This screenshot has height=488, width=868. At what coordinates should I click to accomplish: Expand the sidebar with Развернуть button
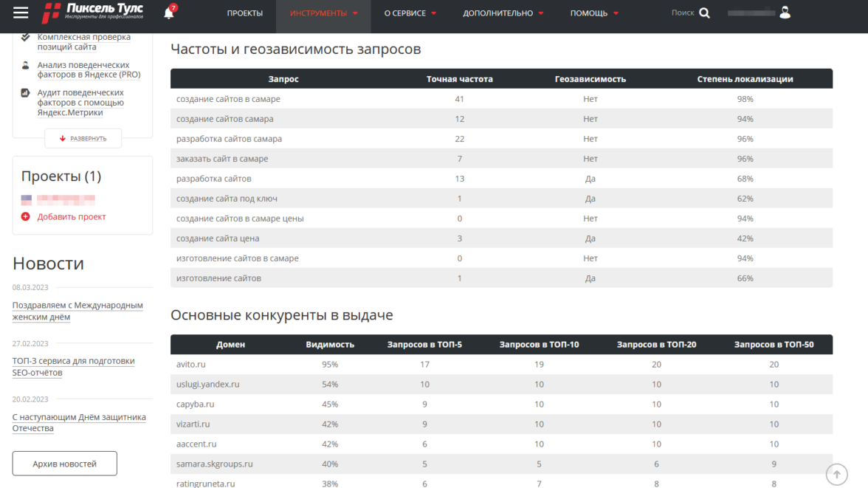[x=83, y=139]
